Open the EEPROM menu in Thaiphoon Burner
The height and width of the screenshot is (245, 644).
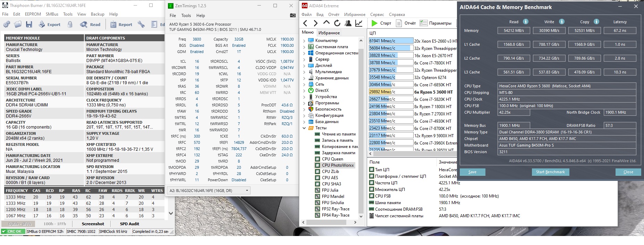tap(33, 14)
